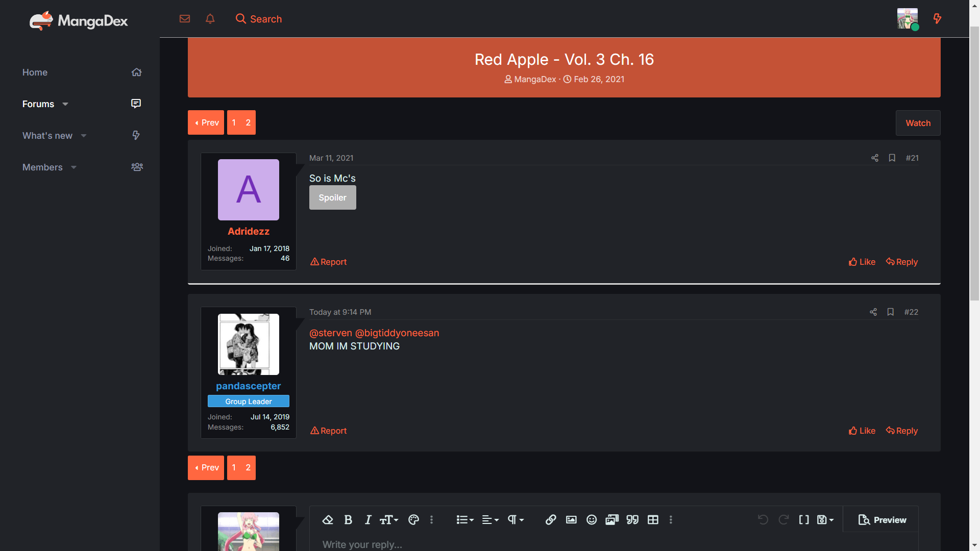Click the Preview button in editor
The image size is (980, 551).
point(882,520)
